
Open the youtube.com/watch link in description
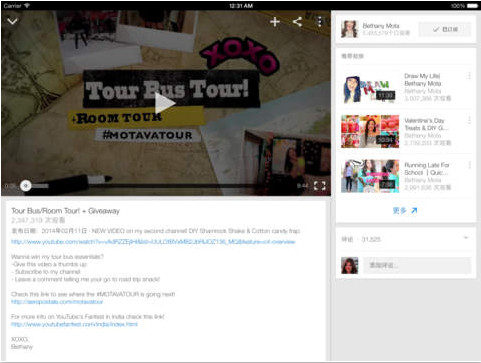[153, 242]
